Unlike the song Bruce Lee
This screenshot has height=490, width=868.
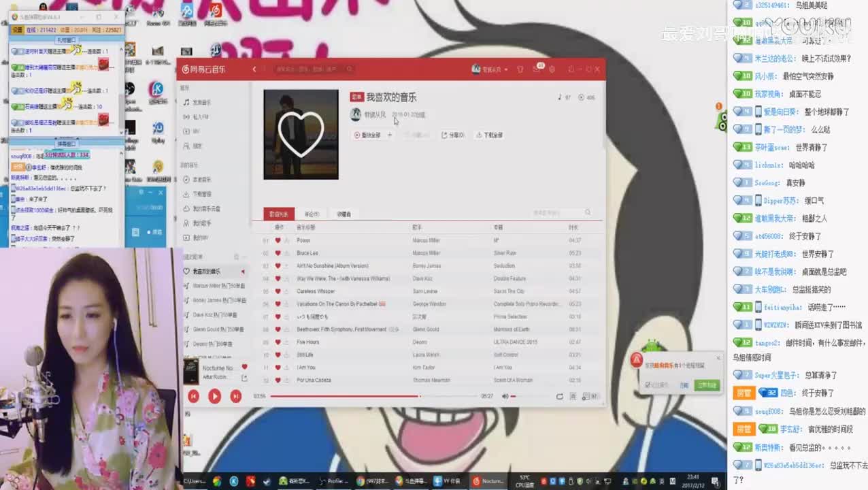(278, 253)
